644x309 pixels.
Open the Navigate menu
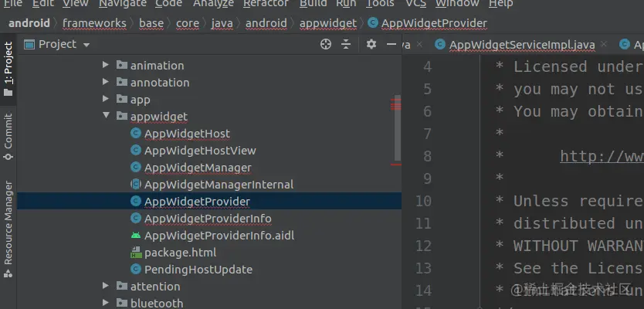123,3
